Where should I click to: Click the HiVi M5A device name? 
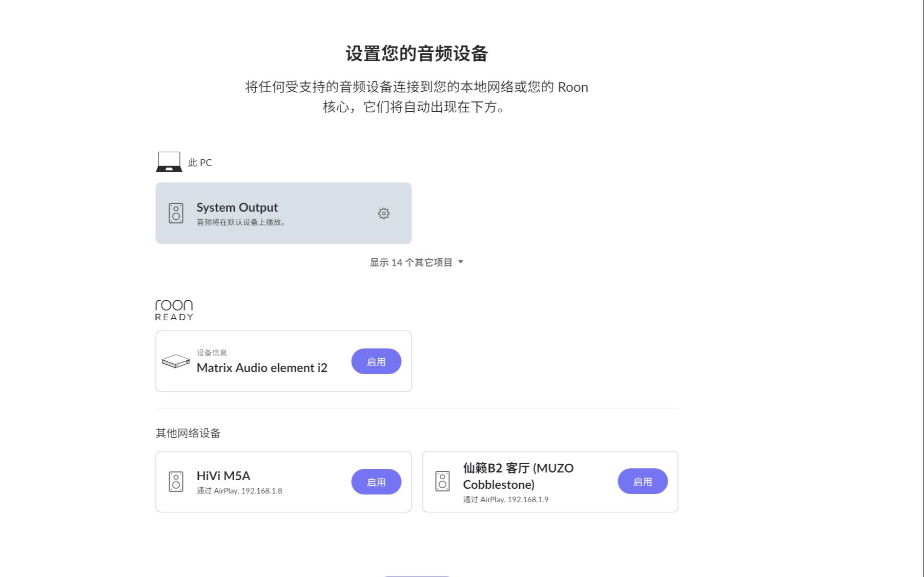pyautogui.click(x=223, y=476)
